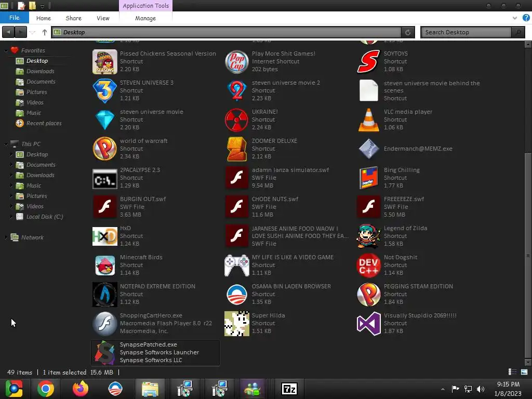Open the UKRAINE! radiation icon
Viewport: 532px width, 399px height.
pos(237,120)
